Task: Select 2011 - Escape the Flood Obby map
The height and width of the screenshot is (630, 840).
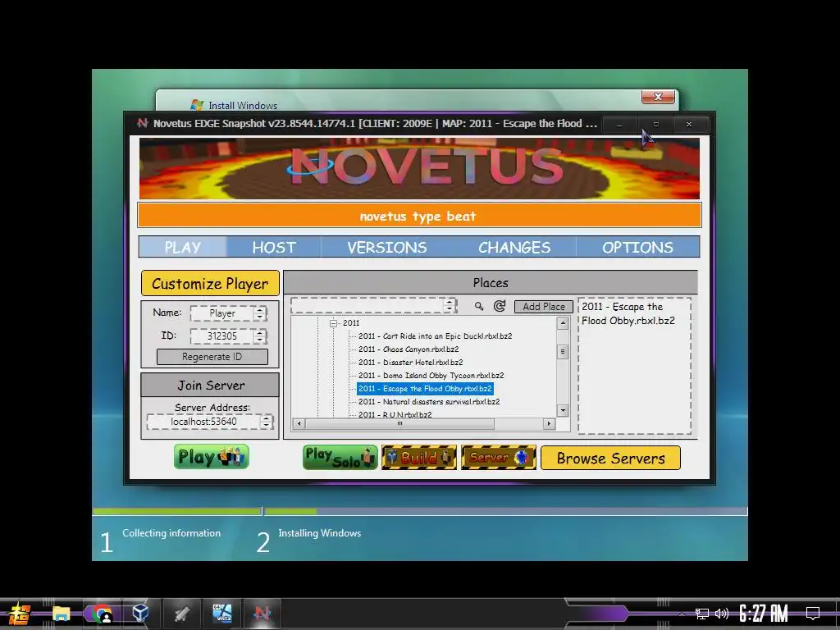Action: point(425,388)
